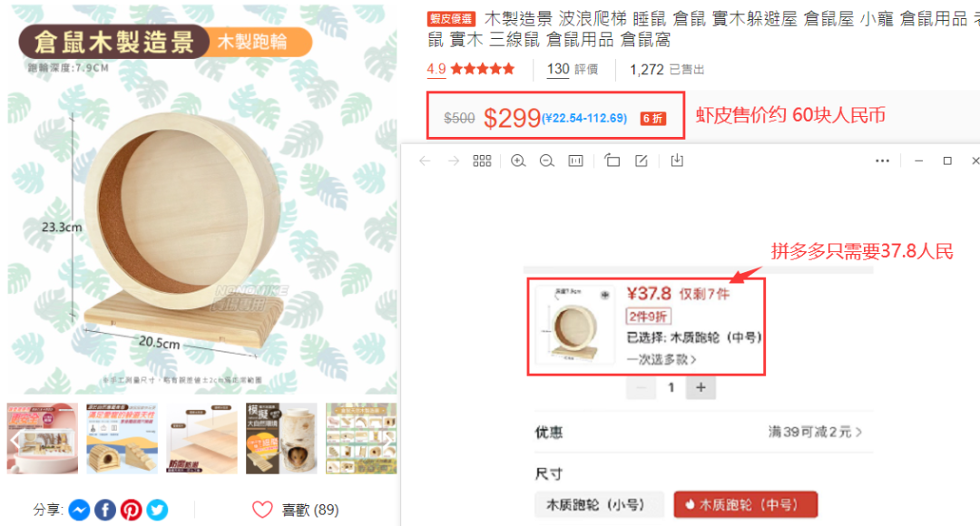Edit the image with pencil icon
Viewport: 980px width, 526px height.
coord(642,161)
